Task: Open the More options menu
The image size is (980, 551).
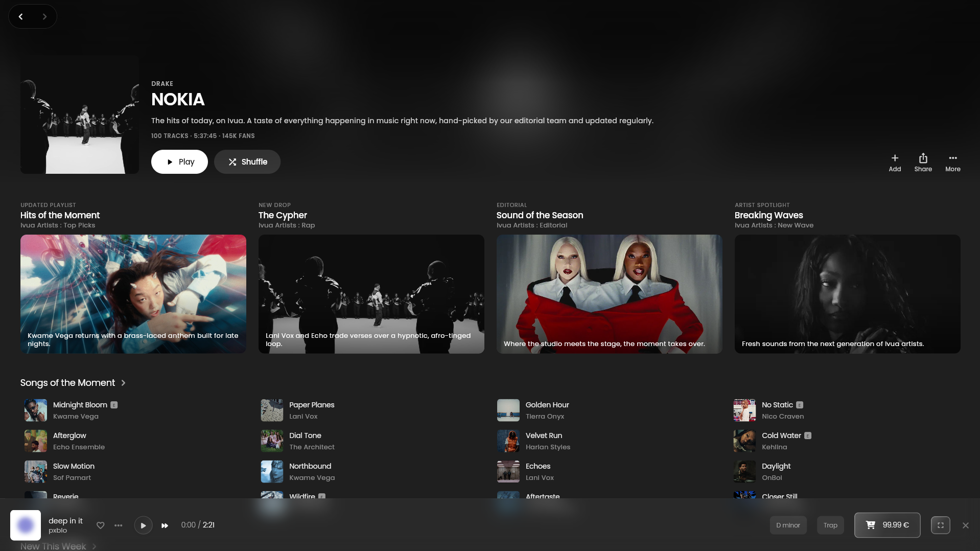Action: 952,163
